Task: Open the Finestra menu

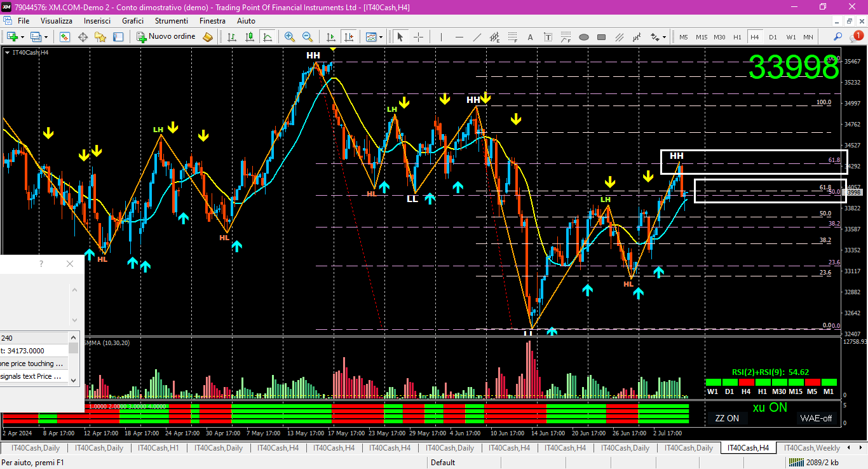Action: (212, 21)
